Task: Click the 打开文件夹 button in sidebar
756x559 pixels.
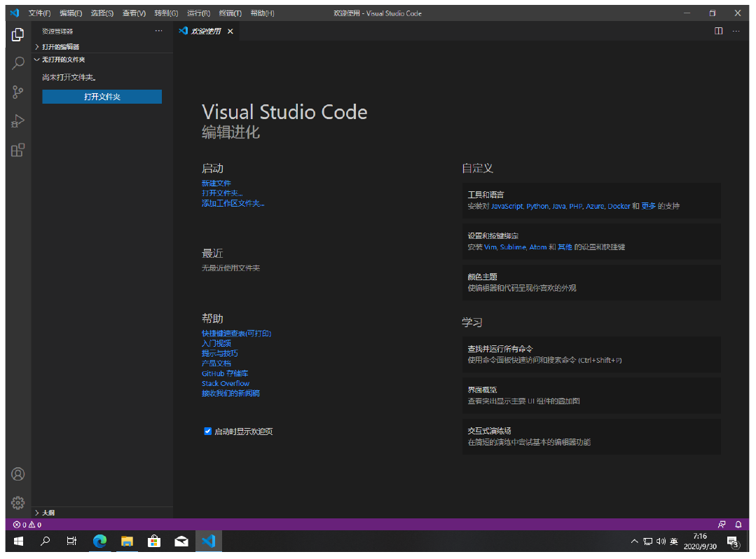Action: click(102, 97)
